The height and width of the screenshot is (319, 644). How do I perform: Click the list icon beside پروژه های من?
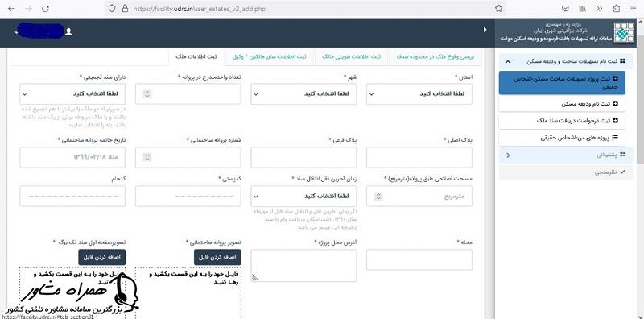(x=615, y=138)
